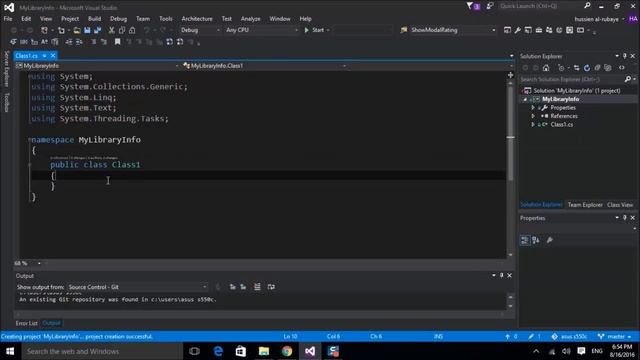
Task: Open the Show output from dropdown
Action: point(138,287)
